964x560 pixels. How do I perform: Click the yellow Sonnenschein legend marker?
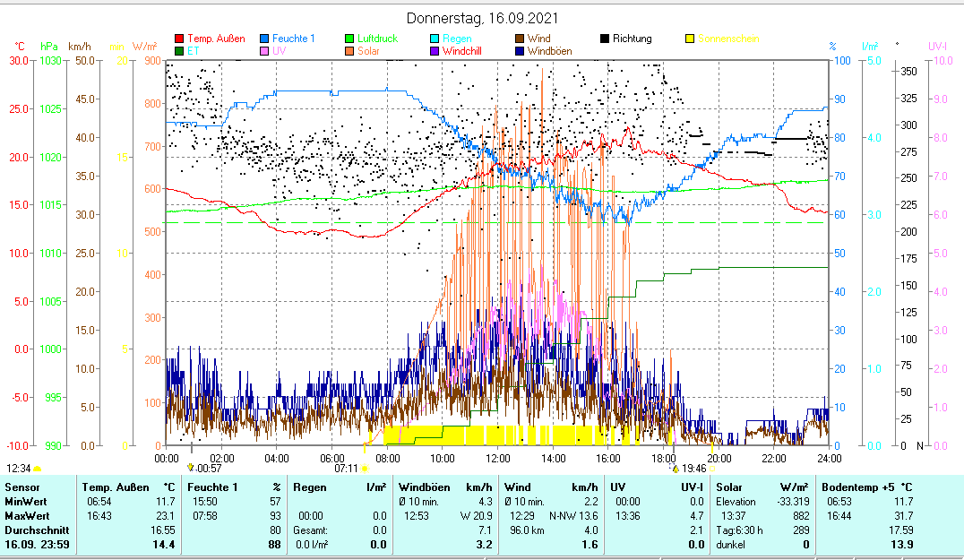690,39
